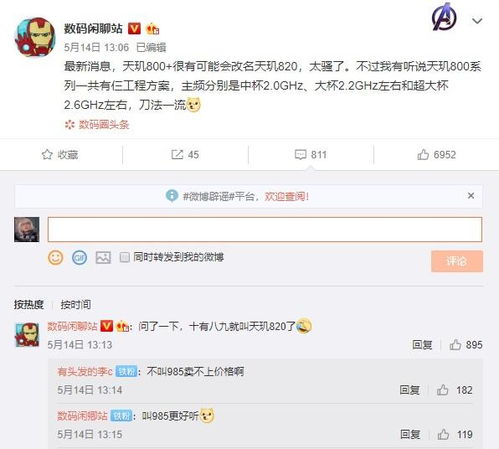Image resolution: width=499 pixels, height=449 pixels.
Task: Like the post with 6952 likes
Action: (423, 155)
